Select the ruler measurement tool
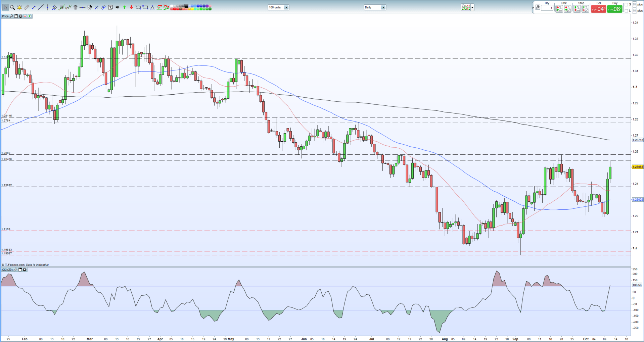This screenshot has height=342, width=644. pos(27,7)
